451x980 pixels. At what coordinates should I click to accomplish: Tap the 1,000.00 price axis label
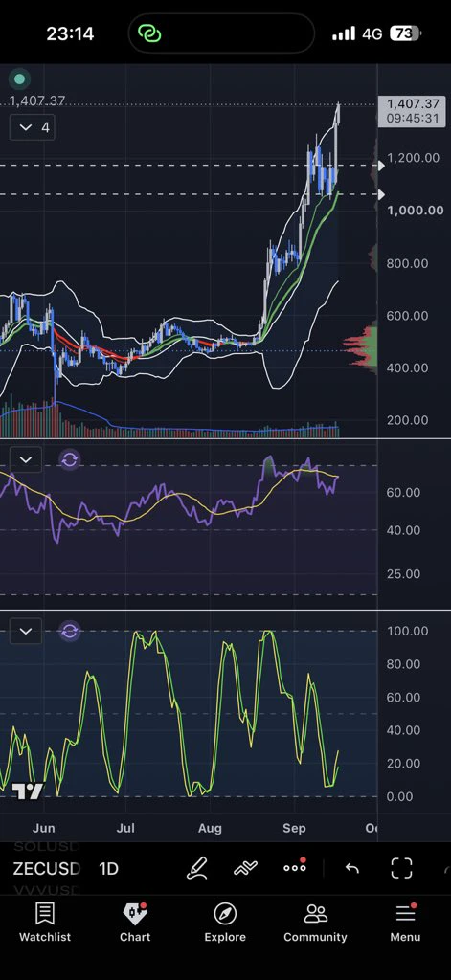(416, 210)
